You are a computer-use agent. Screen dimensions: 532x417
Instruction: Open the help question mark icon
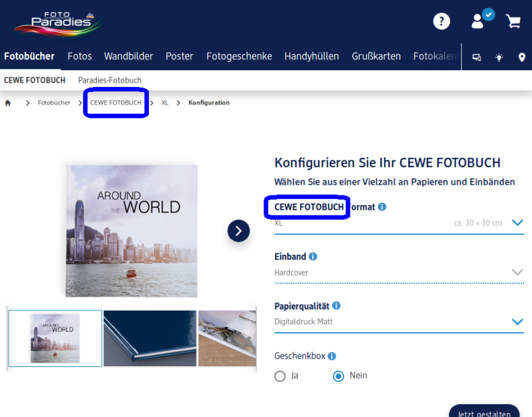pyautogui.click(x=441, y=21)
